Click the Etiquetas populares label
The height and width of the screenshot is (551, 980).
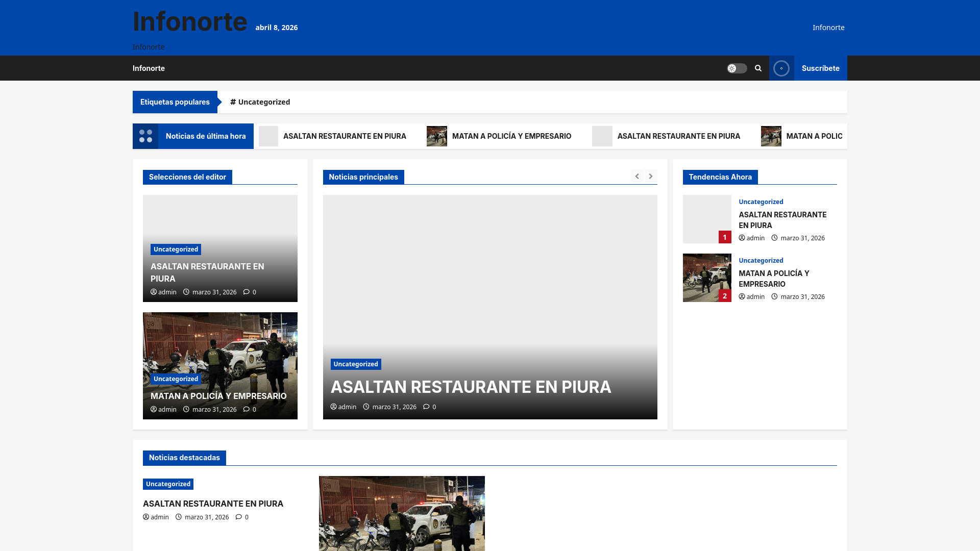(x=175, y=102)
